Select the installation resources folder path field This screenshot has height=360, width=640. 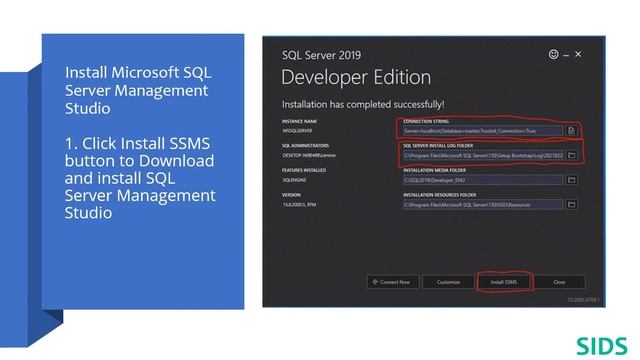tap(483, 204)
